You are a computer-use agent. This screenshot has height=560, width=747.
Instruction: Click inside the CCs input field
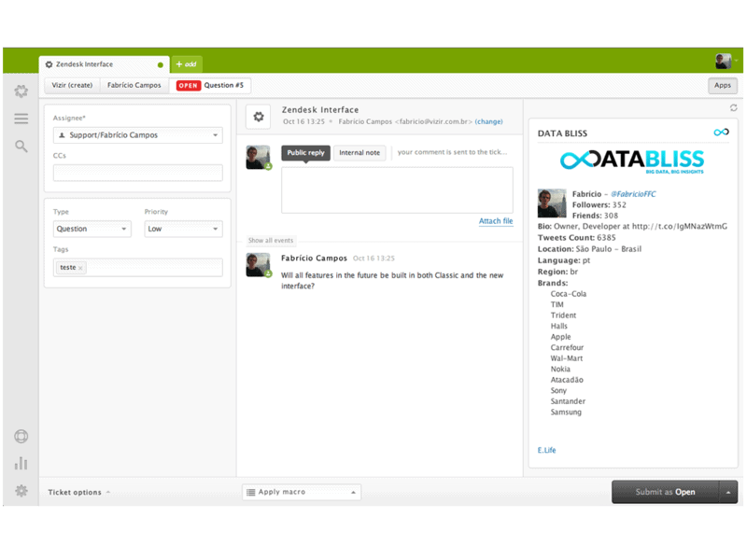point(137,173)
